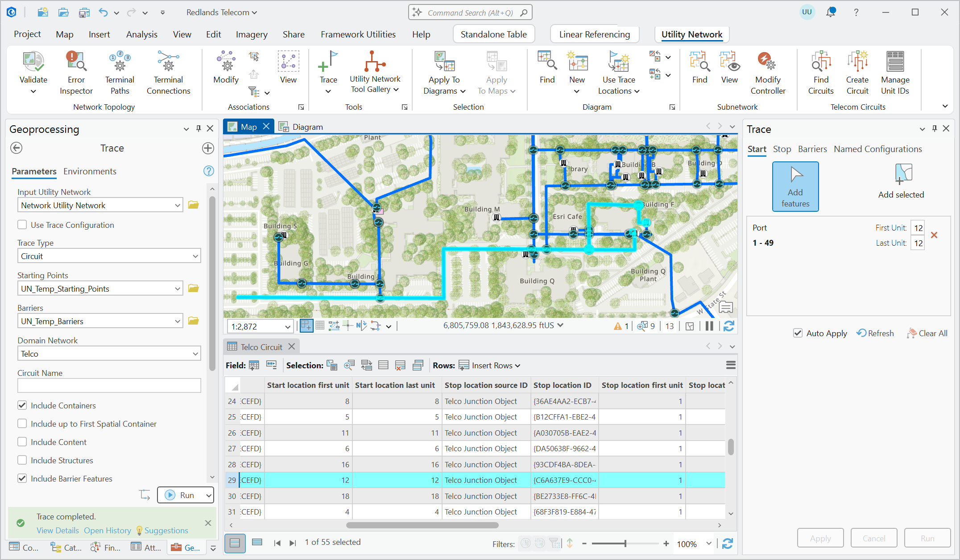Click Use Trace Locations icon
The image size is (960, 560).
[x=619, y=62]
